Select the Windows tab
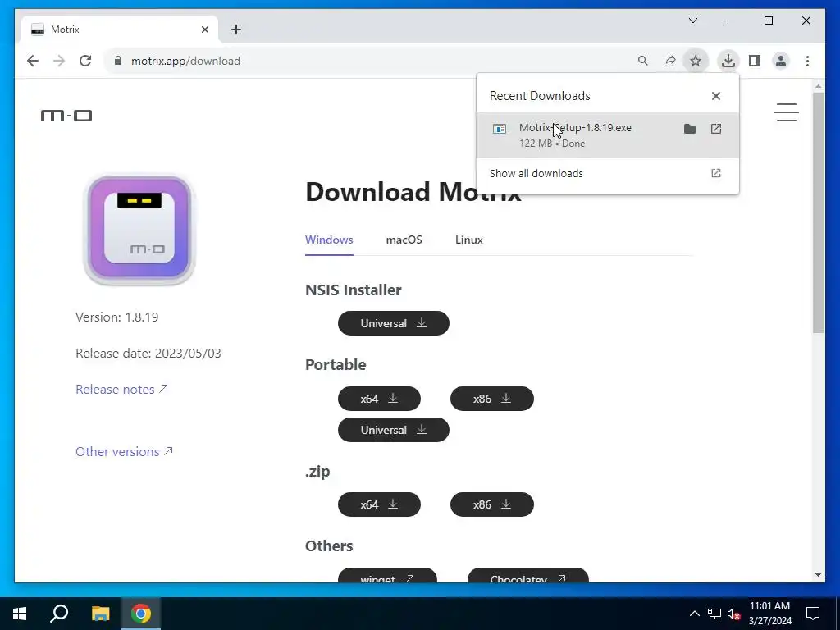 [x=329, y=240]
